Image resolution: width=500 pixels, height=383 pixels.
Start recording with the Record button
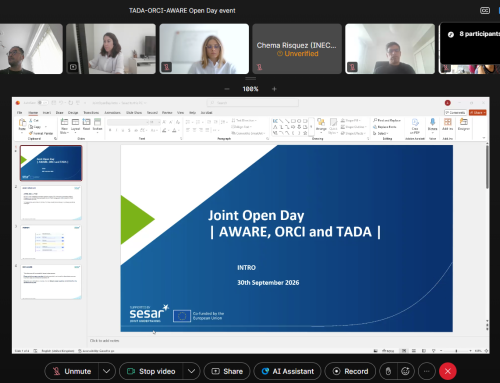coord(350,371)
